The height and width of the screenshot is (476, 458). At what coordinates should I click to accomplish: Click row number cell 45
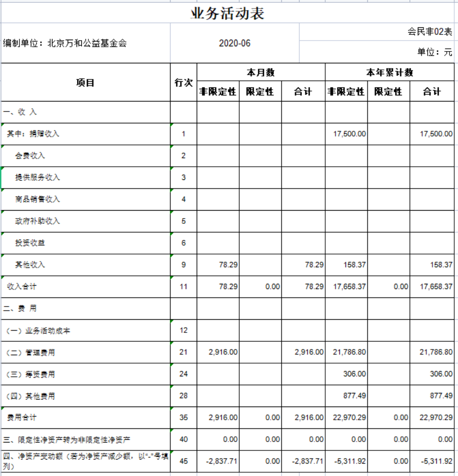pos(183,461)
